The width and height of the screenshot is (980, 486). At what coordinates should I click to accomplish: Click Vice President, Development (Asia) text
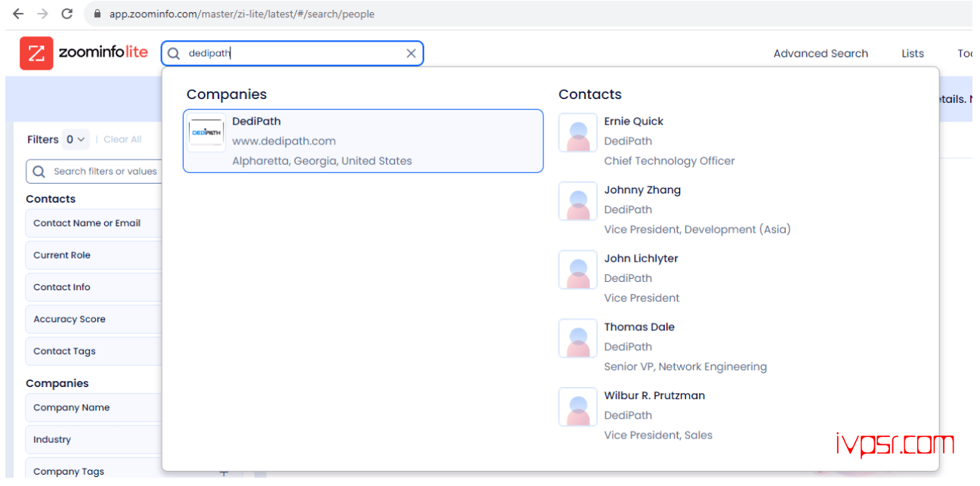pyautogui.click(x=697, y=229)
